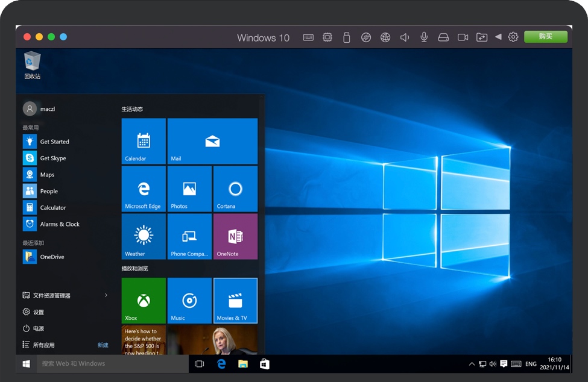
Task: Launch the Xbox tile
Action: [144, 300]
